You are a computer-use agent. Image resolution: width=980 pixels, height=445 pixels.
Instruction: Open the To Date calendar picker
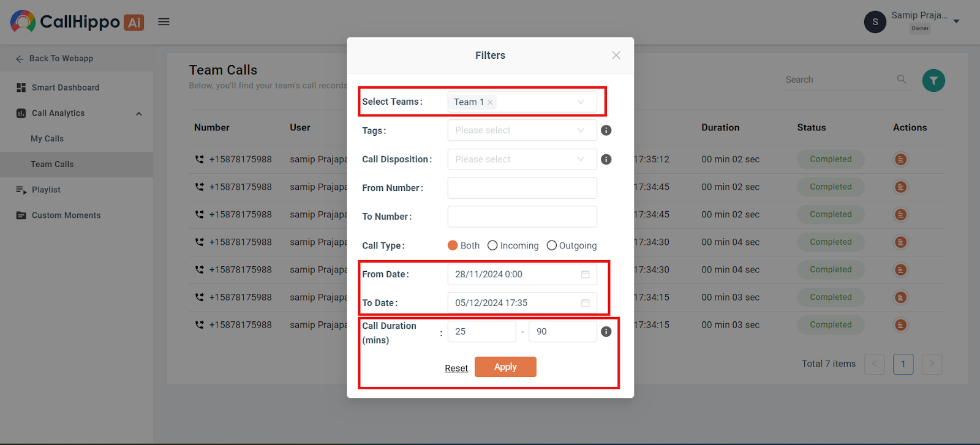586,303
